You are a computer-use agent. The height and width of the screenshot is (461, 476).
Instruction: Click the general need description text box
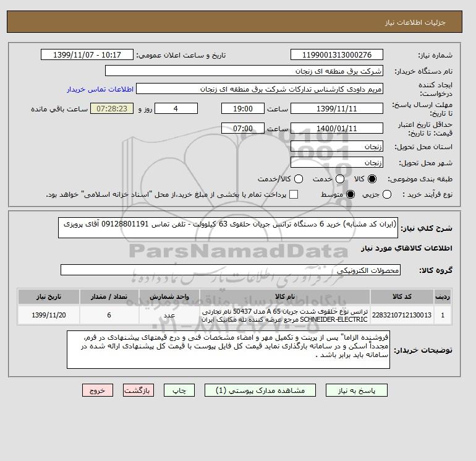[x=228, y=228]
